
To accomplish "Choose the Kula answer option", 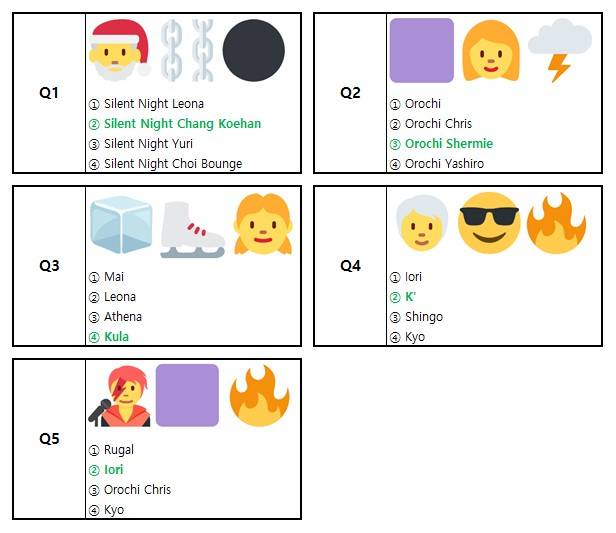I will pyautogui.click(x=115, y=337).
